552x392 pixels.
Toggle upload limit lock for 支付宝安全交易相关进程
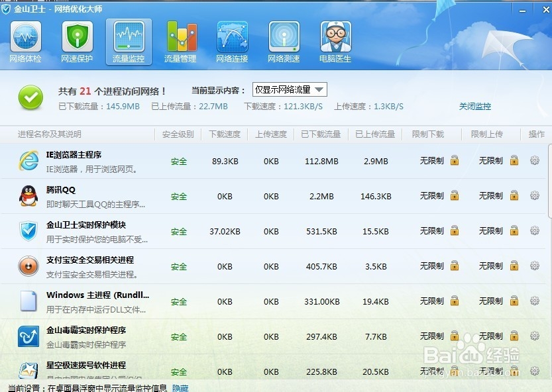coord(514,266)
